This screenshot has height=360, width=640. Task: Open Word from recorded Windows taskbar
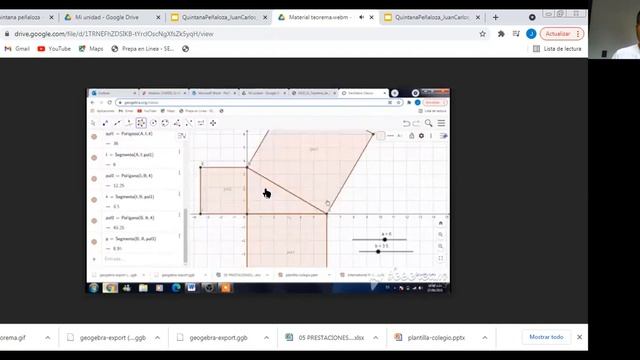[x=191, y=288]
